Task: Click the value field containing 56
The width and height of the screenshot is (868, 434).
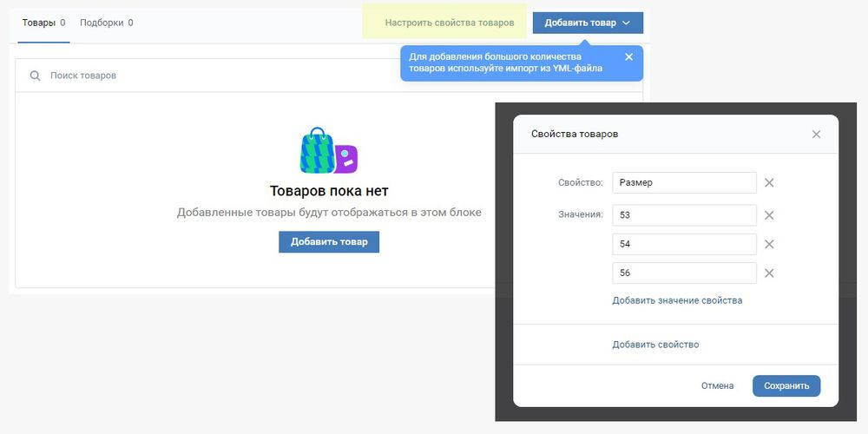Action: [x=684, y=273]
